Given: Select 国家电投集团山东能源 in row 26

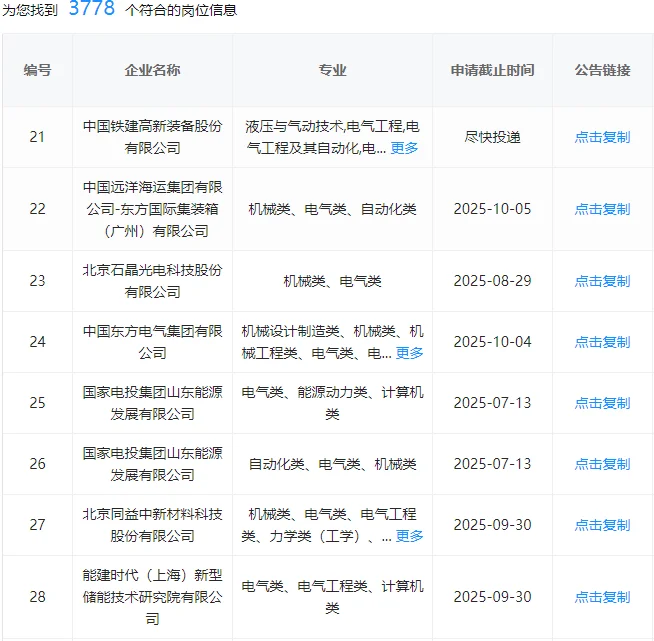Looking at the screenshot, I should (x=152, y=464).
